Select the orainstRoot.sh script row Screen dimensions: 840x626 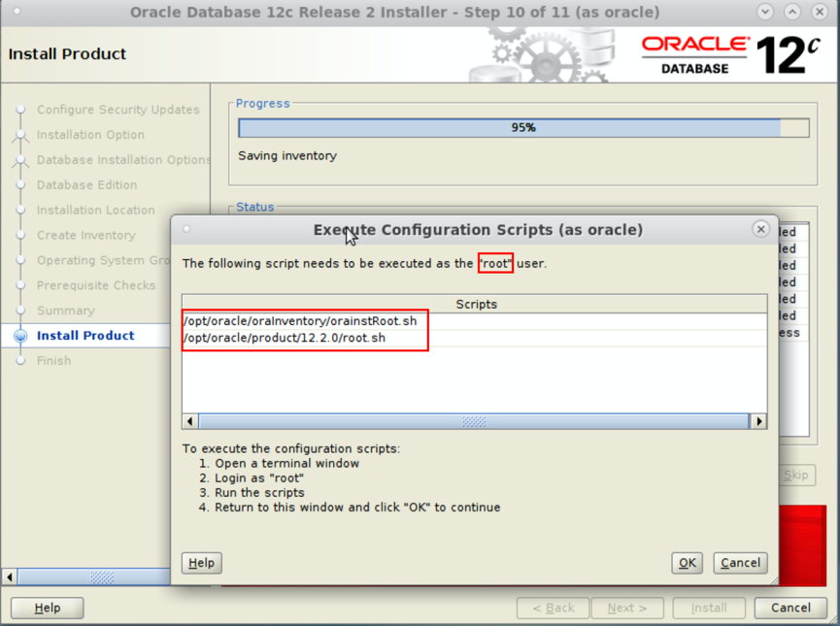pos(474,321)
